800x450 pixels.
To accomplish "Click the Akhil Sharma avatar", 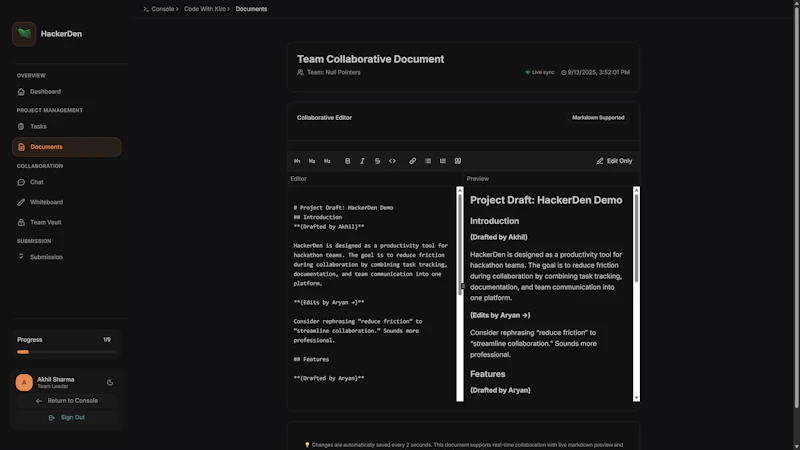I will (24, 383).
